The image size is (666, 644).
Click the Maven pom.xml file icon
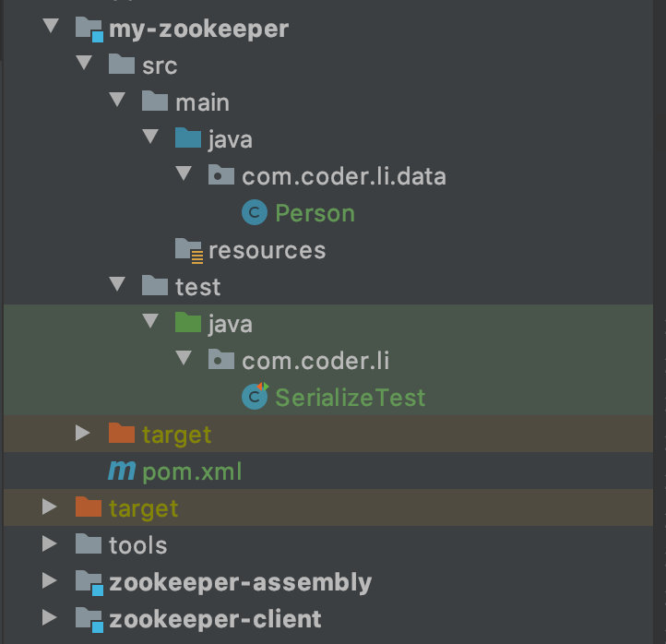click(122, 471)
